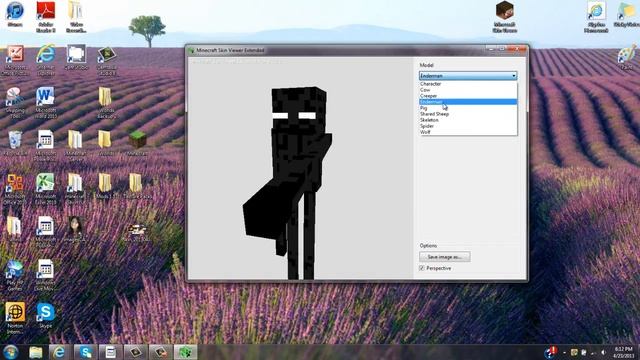The height and width of the screenshot is (360, 640).
Task: Open the Play HP Games shortcut
Action: tap(15, 275)
